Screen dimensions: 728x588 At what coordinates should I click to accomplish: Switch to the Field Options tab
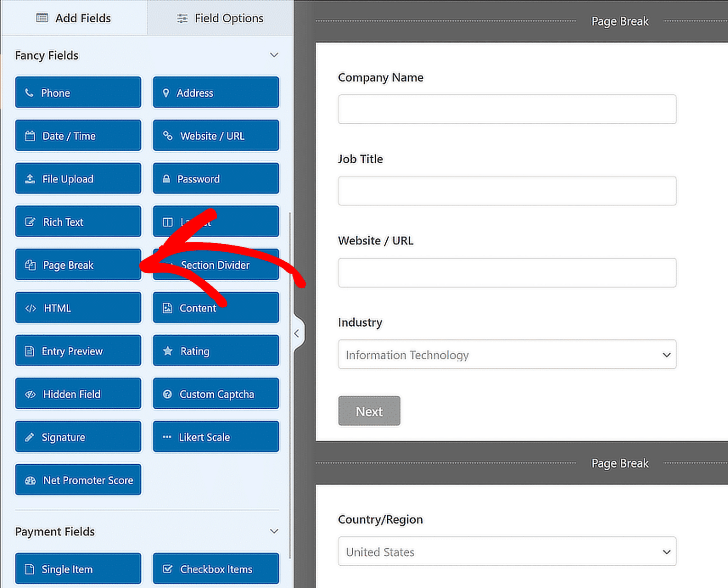[219, 18]
